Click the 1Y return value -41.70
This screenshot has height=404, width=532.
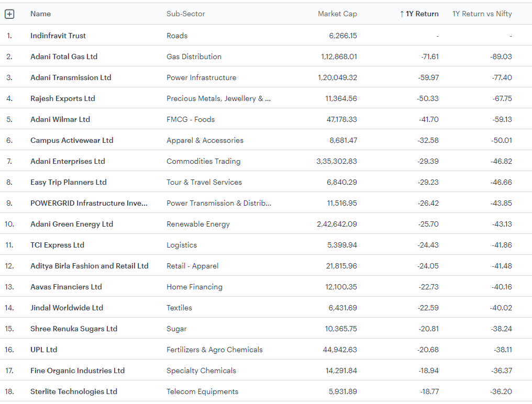point(429,119)
